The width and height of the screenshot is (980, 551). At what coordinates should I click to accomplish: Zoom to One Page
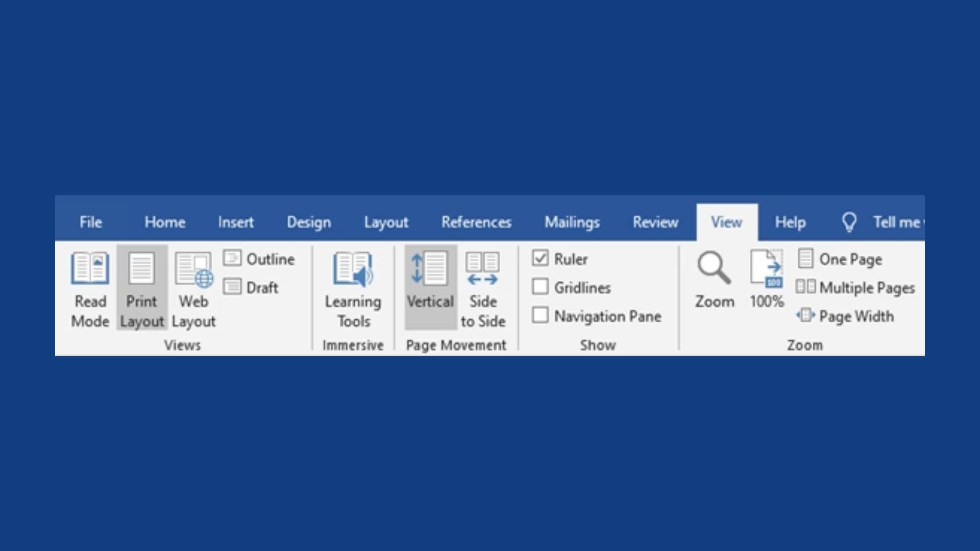(840, 259)
